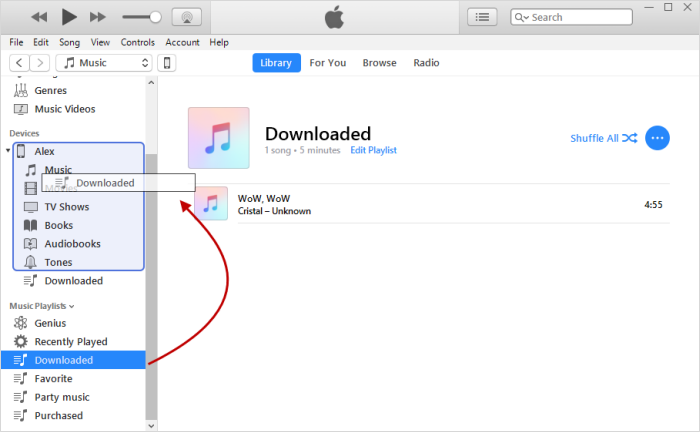The height and width of the screenshot is (432, 700).
Task: Maximize the iTunes window
Action: (x=668, y=7)
